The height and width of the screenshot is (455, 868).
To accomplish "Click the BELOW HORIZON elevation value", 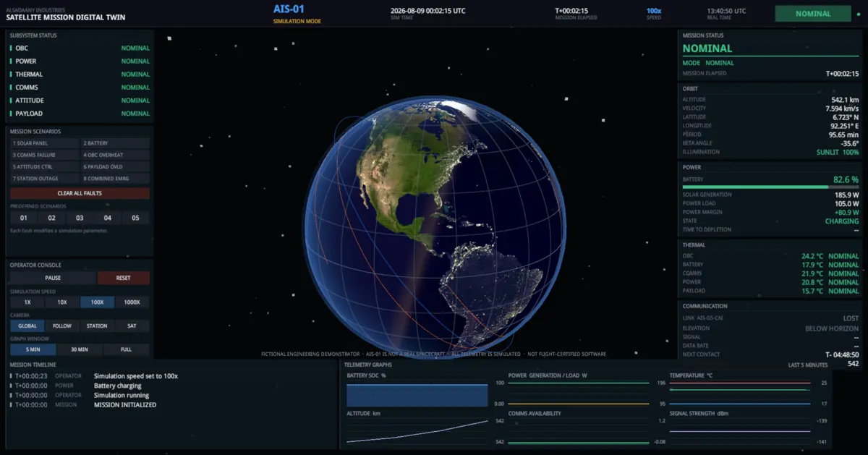I will point(832,328).
